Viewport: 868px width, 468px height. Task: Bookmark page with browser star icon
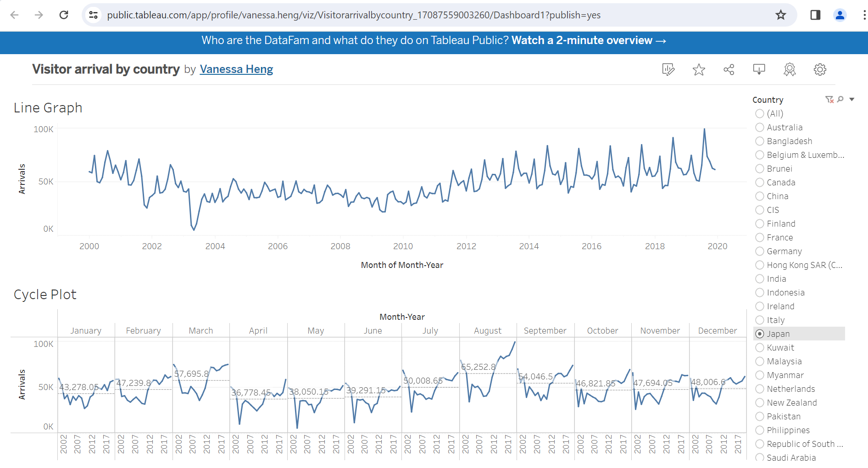pyautogui.click(x=780, y=15)
